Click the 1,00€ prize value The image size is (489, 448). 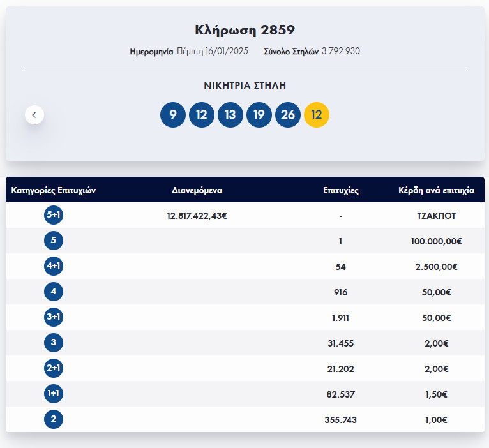pyautogui.click(x=436, y=421)
